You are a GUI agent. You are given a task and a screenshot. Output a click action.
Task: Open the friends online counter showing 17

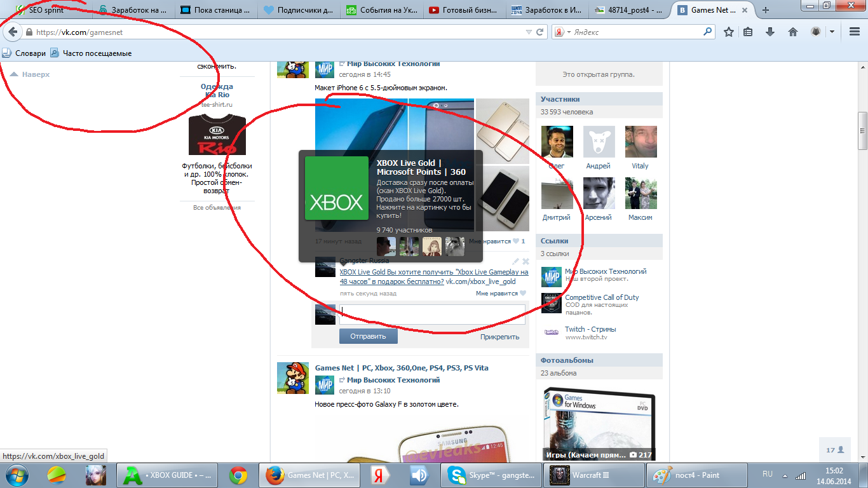(x=834, y=450)
